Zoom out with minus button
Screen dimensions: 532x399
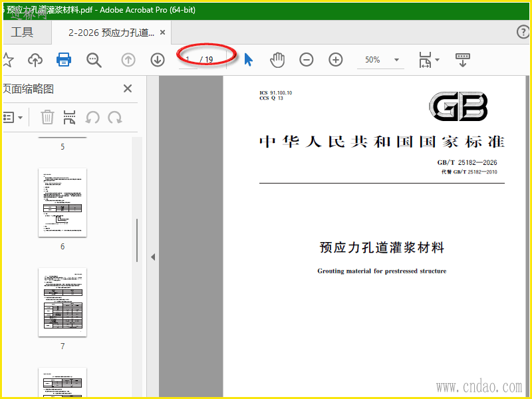click(x=307, y=60)
